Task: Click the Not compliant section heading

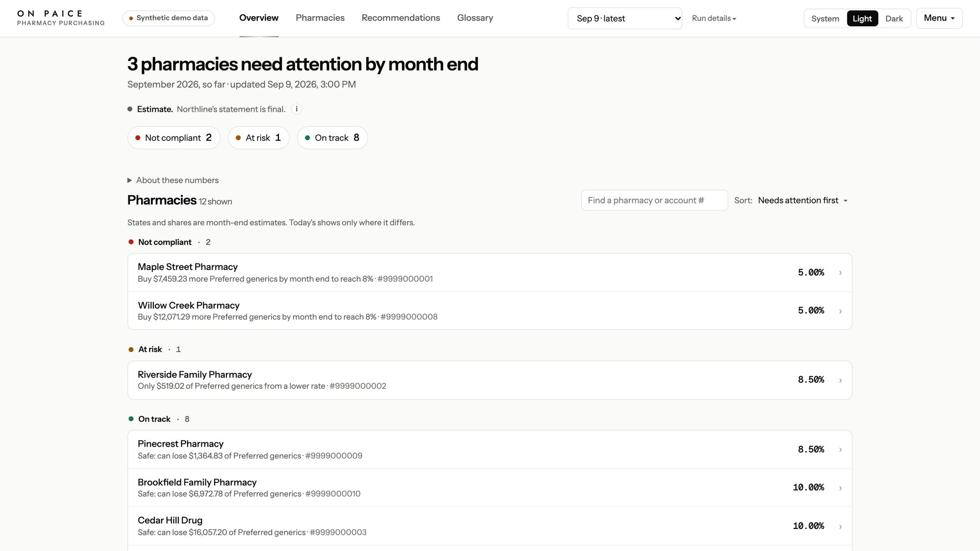Action: pos(165,242)
